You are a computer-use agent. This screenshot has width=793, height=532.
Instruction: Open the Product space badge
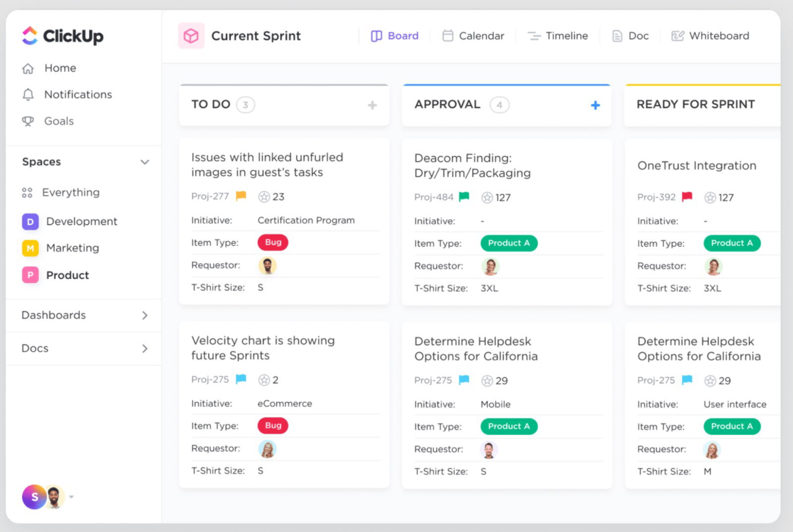(x=30, y=275)
